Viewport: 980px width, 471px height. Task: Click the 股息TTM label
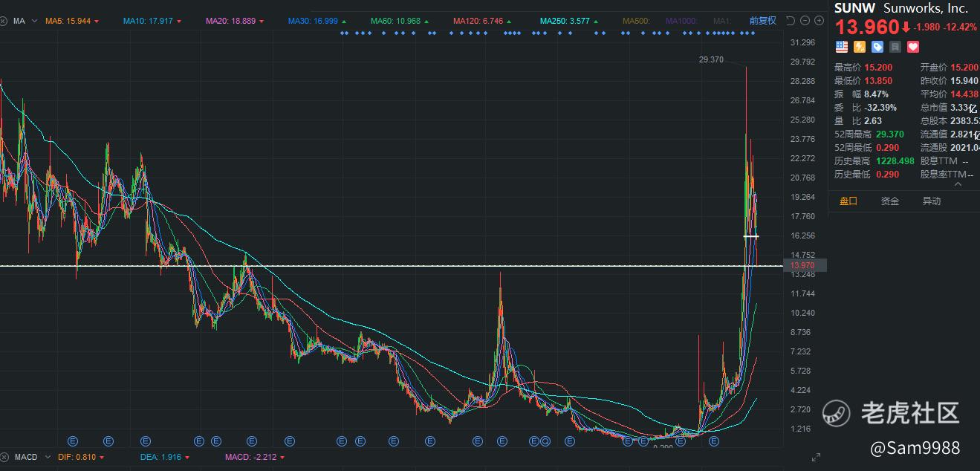[939, 160]
